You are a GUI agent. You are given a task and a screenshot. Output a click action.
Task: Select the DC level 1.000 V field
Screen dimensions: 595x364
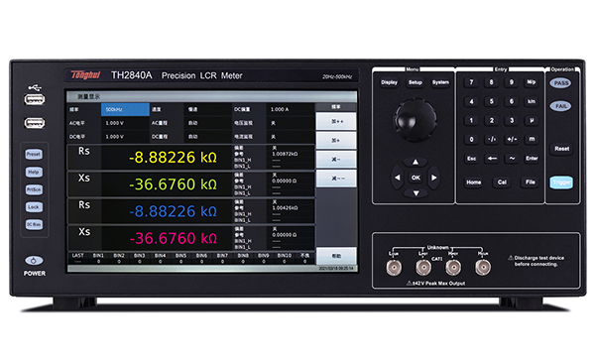coord(125,137)
